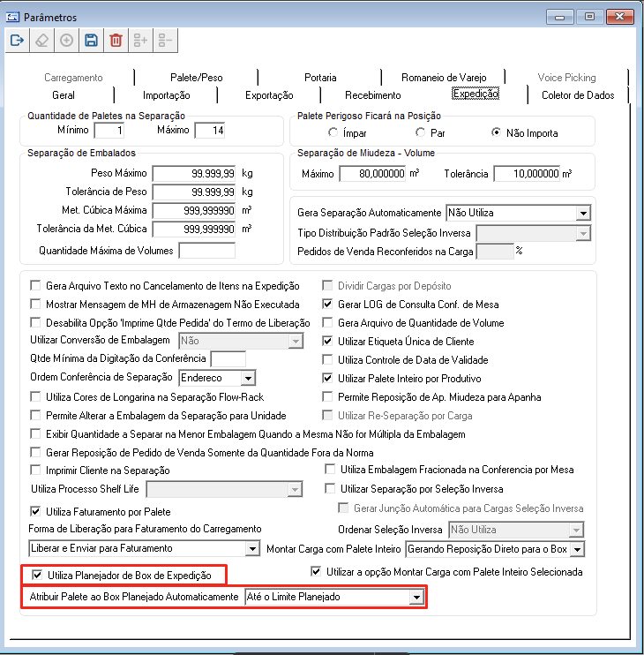Select the Ímpar radio button
The width and height of the screenshot is (644, 655).
pyautogui.click(x=333, y=132)
